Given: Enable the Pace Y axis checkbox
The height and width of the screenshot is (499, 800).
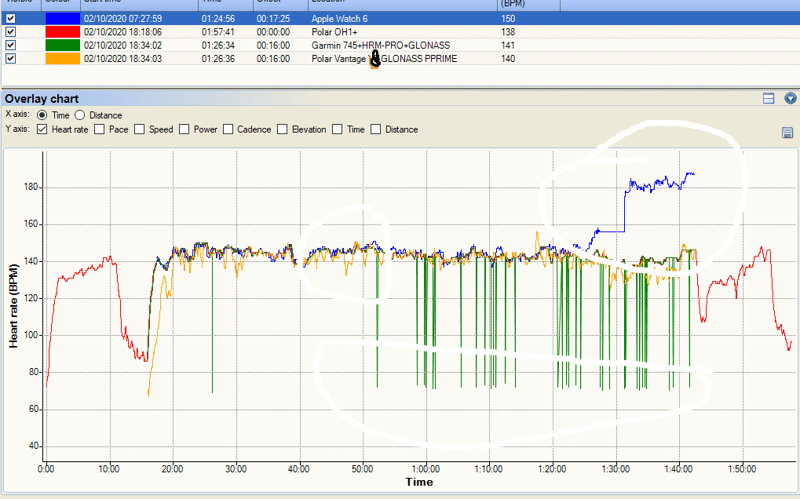Looking at the screenshot, I should tap(99, 129).
